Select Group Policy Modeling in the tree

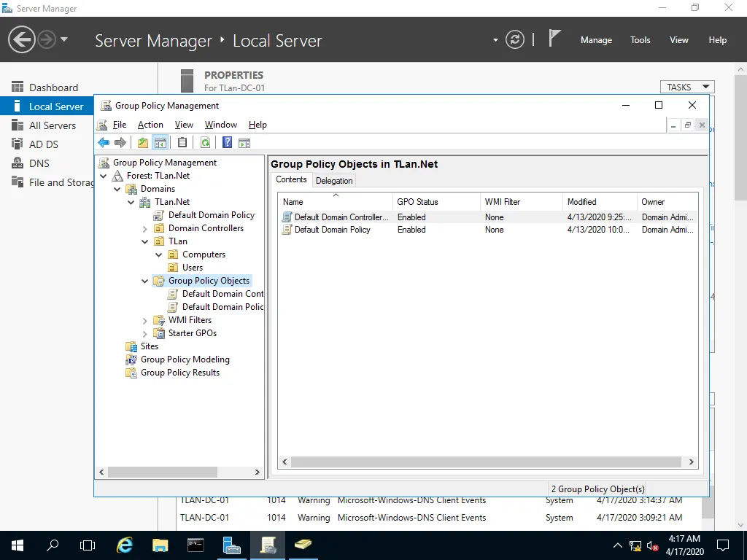click(185, 359)
